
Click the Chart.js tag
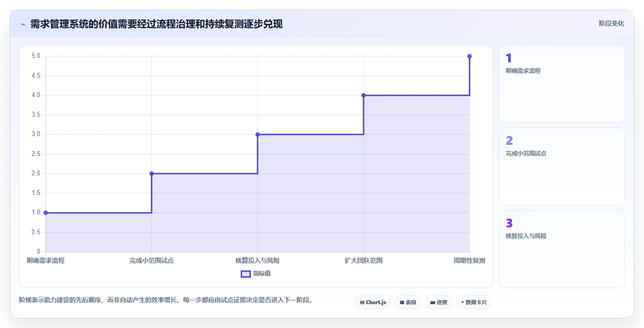click(373, 302)
